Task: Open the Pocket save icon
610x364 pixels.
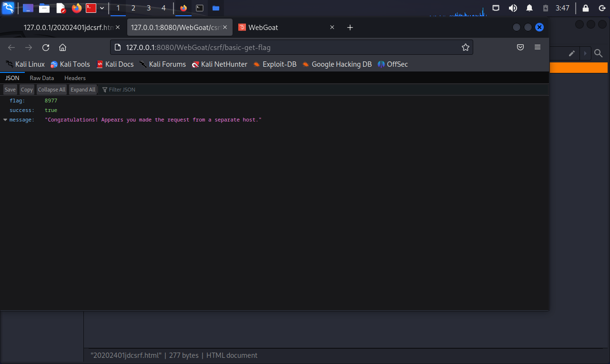Action: point(520,47)
